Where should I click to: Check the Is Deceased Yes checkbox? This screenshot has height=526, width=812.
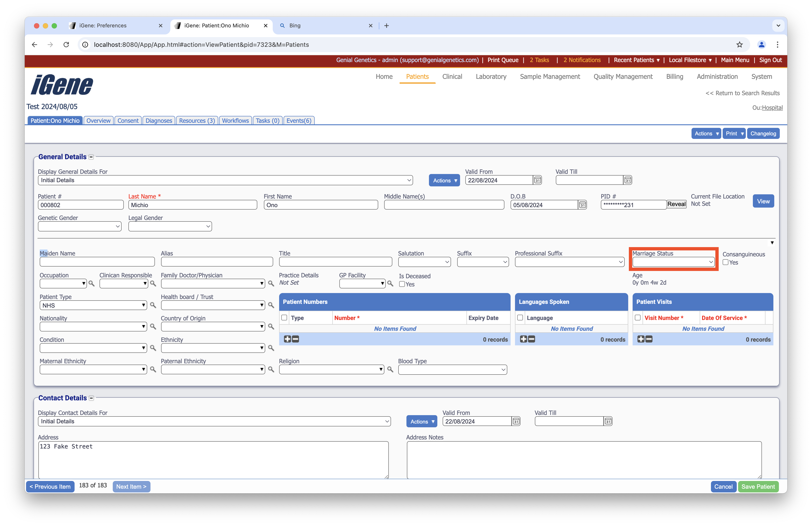tap(402, 284)
